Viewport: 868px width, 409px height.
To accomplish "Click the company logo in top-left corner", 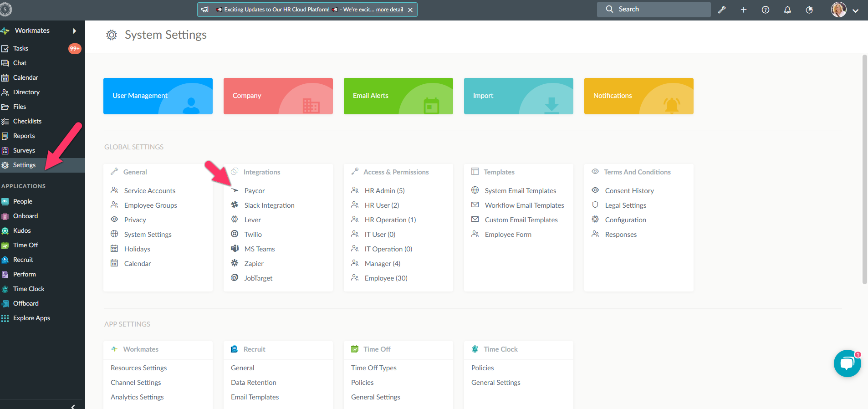I will pos(5,9).
